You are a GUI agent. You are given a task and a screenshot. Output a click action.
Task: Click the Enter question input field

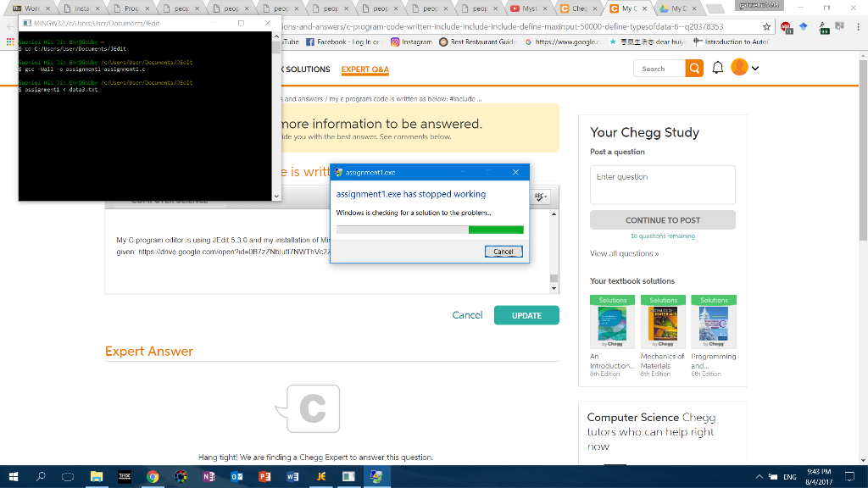662,185
